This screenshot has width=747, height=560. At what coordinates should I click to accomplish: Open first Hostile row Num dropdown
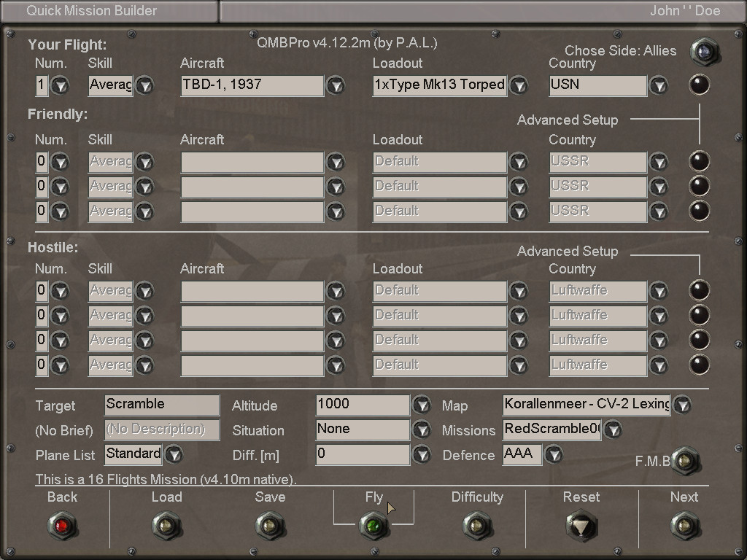pos(60,291)
